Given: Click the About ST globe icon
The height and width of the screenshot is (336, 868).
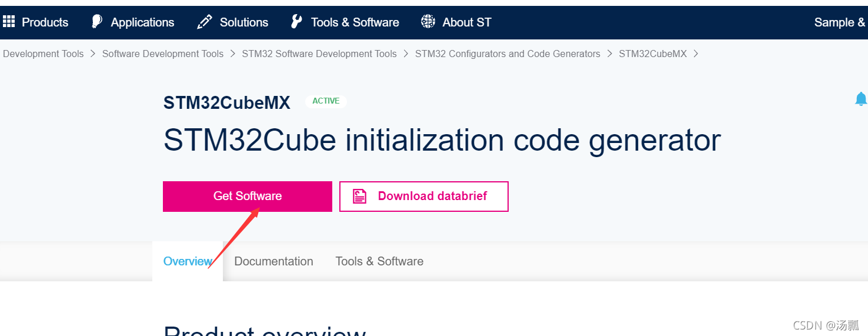Looking at the screenshot, I should point(428,22).
